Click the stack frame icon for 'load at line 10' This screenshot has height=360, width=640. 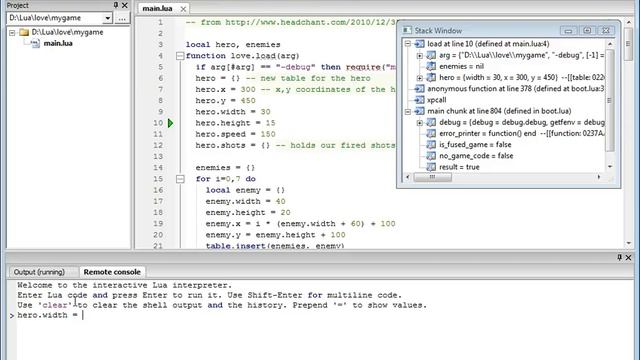tap(419, 44)
